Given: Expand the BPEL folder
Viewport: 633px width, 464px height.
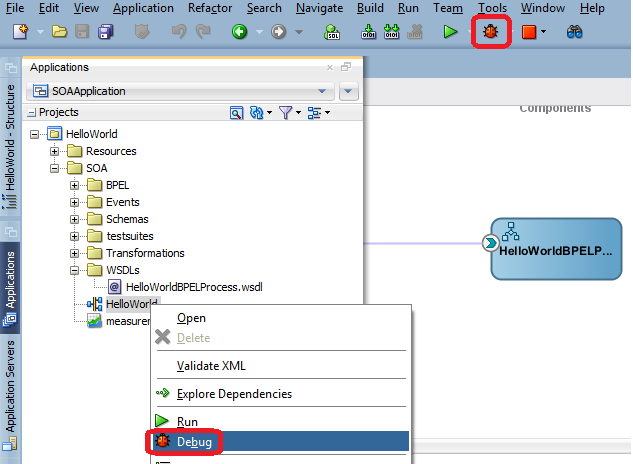Looking at the screenshot, I should click(x=74, y=185).
